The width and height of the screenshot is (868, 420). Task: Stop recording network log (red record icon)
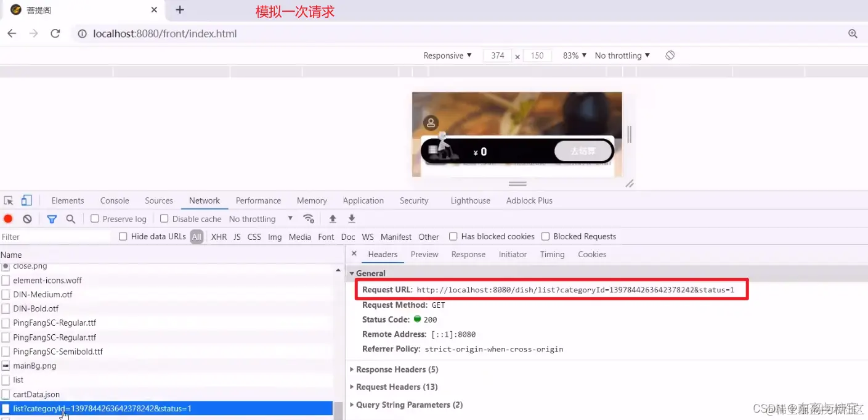pos(7,218)
